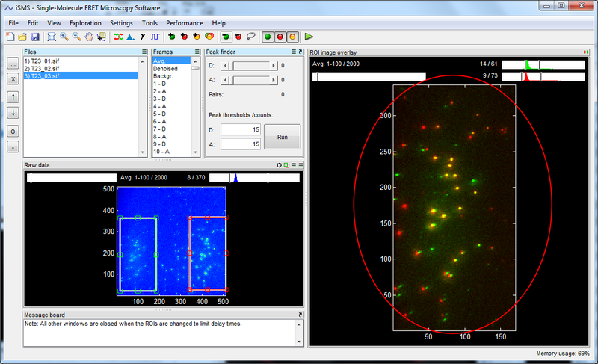This screenshot has width=598, height=364.
Task: Select the zoom in magnifier tool
Action: point(64,36)
